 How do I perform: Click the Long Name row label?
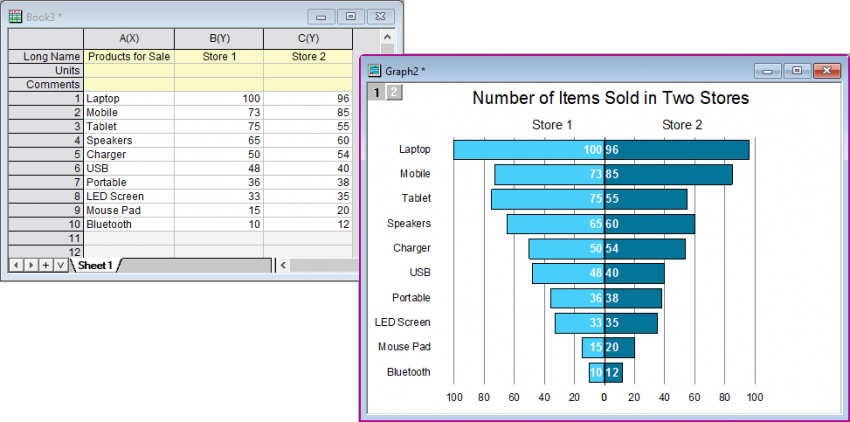(46, 56)
